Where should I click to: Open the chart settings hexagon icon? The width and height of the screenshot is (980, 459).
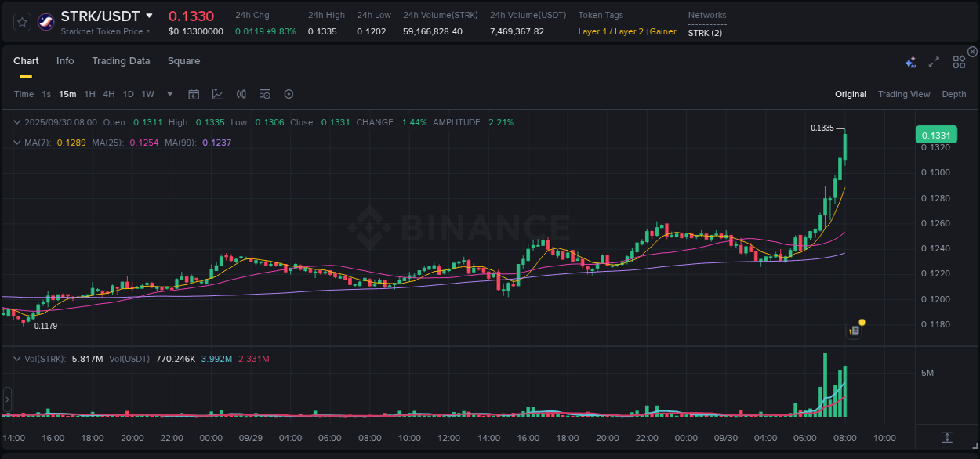click(288, 93)
